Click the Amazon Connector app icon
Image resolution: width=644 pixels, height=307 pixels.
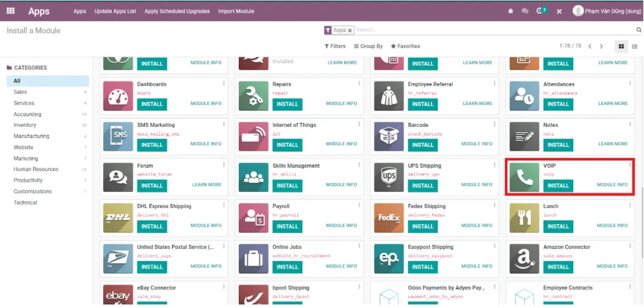[524, 259]
